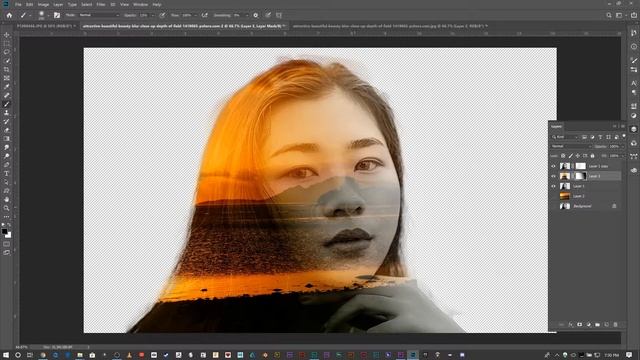640x360 pixels.
Task: Select the Clone Stamp tool
Action: click(x=7, y=113)
